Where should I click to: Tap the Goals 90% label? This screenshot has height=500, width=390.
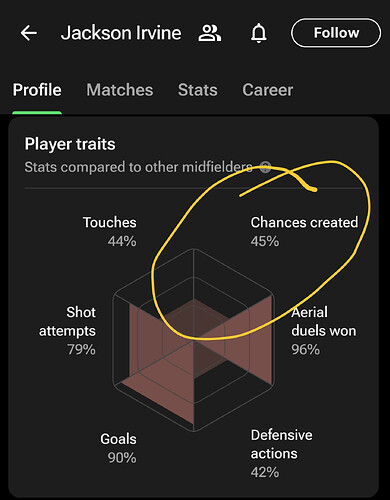pos(119,448)
